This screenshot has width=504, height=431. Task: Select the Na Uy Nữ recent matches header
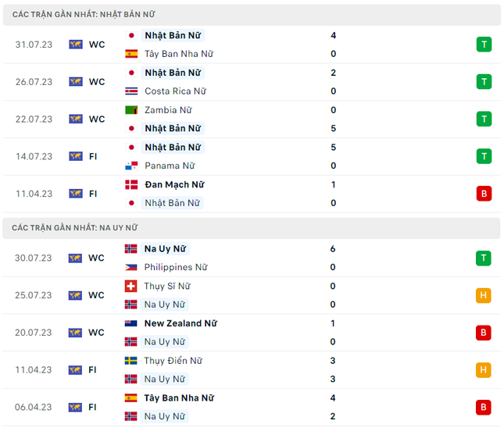click(252, 228)
